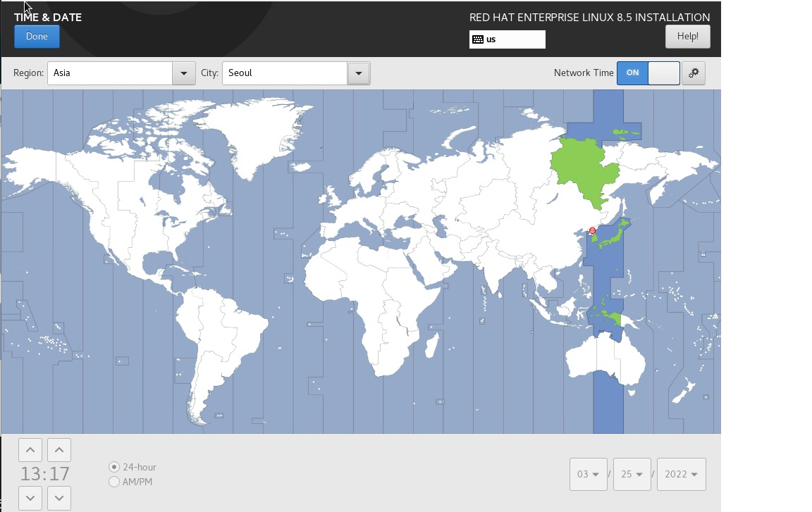Expand the Region dropdown arrow
812x512 pixels.
click(x=184, y=73)
